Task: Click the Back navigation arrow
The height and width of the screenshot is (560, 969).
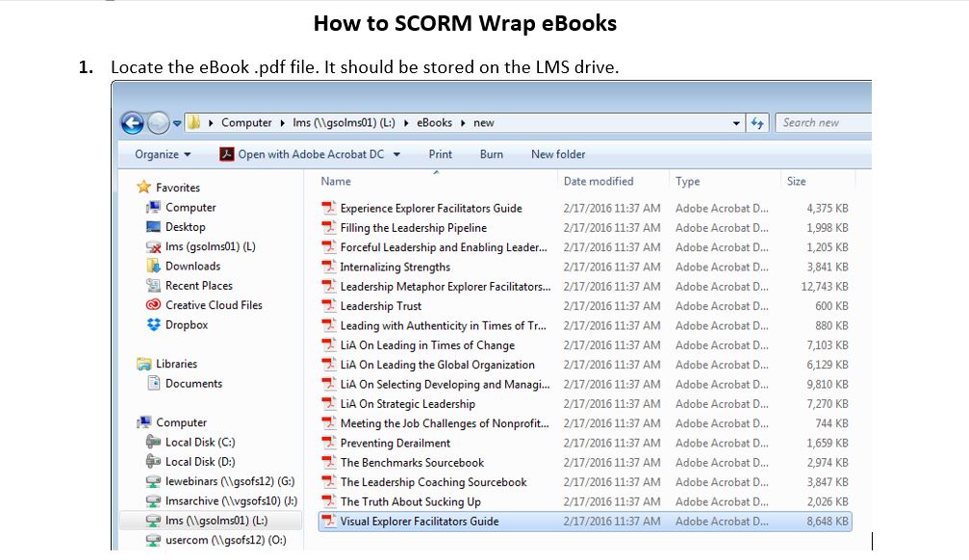Action: 132,122
